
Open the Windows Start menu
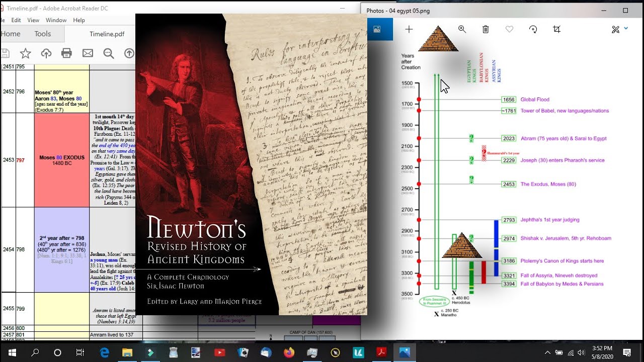click(x=12, y=352)
